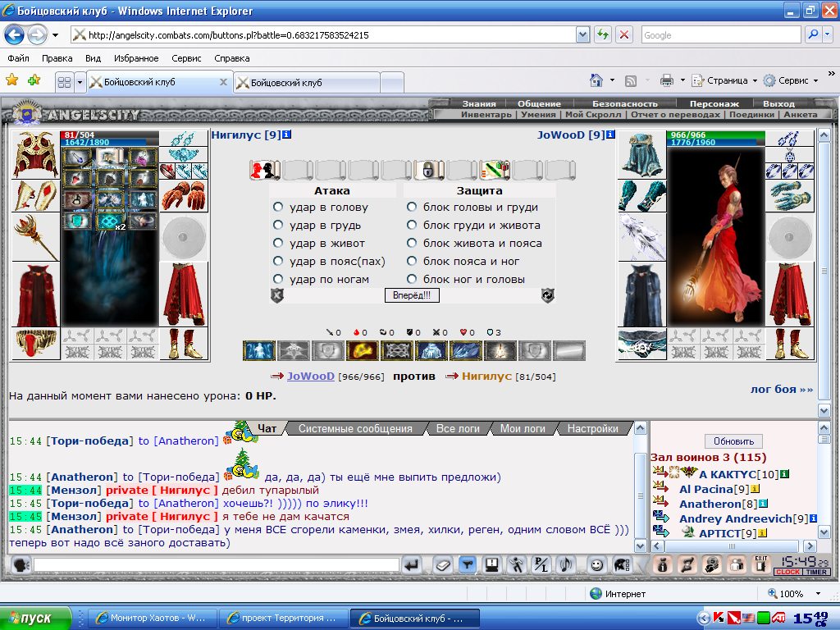Click the red helmet equipment slot of Нигилус

(35, 154)
